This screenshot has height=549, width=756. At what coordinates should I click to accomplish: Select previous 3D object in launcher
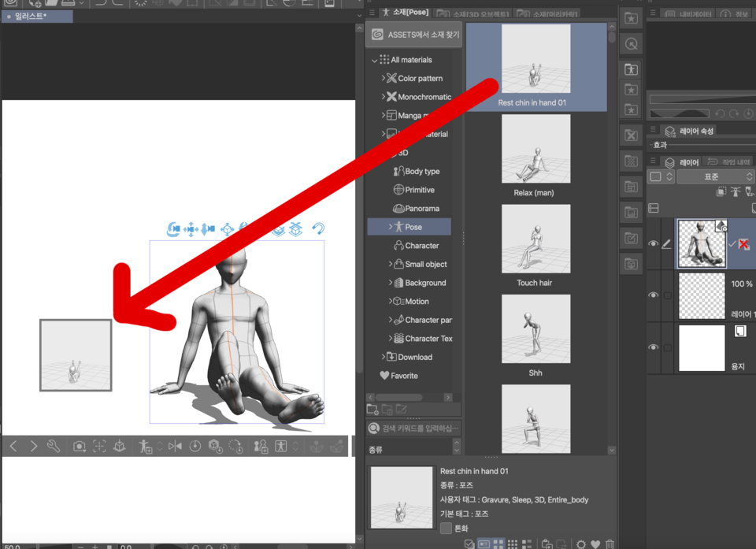[13, 447]
